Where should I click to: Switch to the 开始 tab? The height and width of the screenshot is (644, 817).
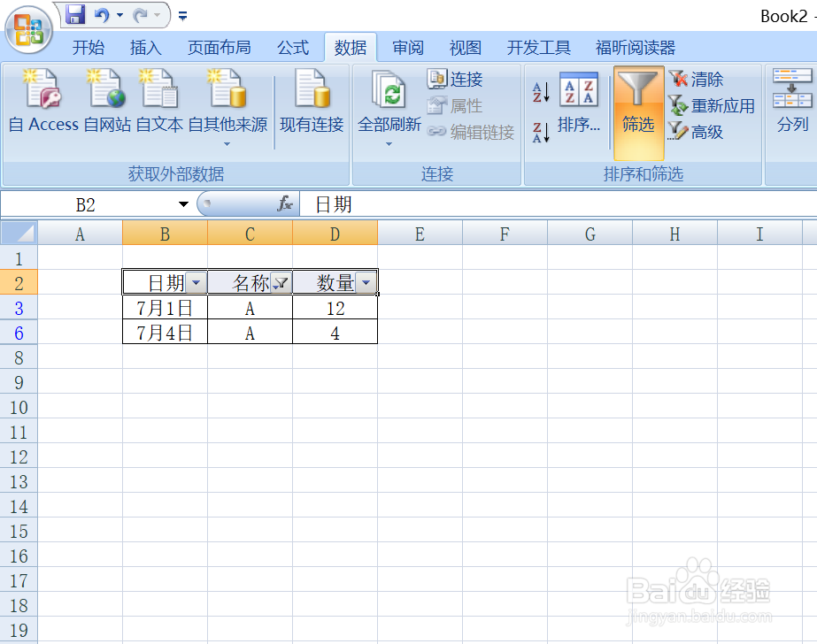click(88, 48)
